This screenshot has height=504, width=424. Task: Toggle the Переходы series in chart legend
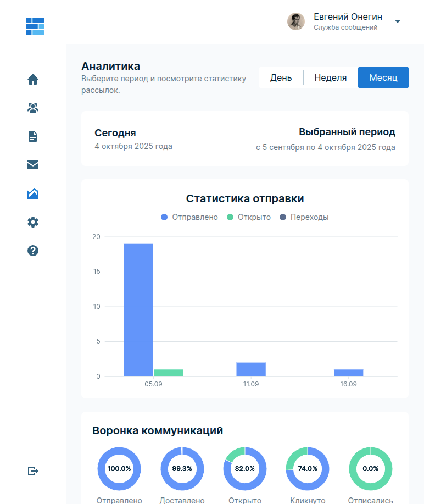(x=304, y=217)
